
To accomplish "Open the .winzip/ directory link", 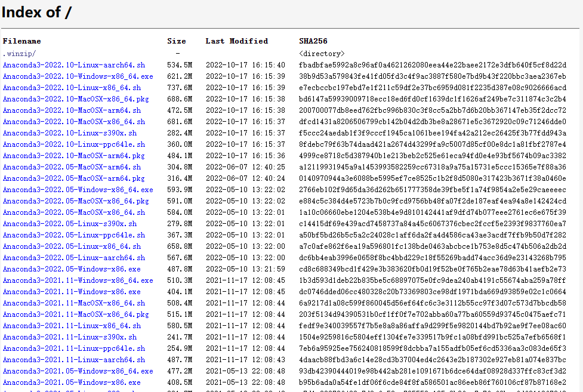I will pyautogui.click(x=19, y=54).
